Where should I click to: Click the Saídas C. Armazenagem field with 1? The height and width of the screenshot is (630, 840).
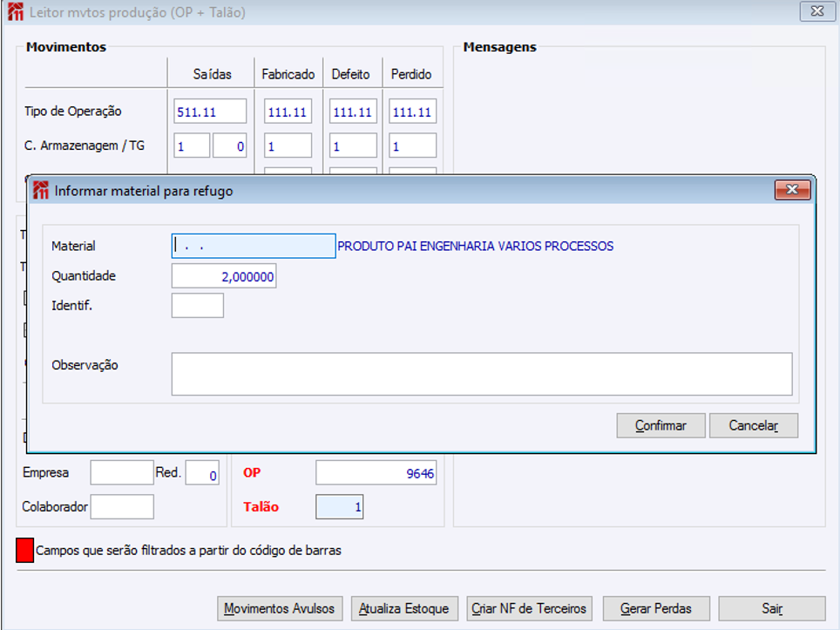click(192, 146)
